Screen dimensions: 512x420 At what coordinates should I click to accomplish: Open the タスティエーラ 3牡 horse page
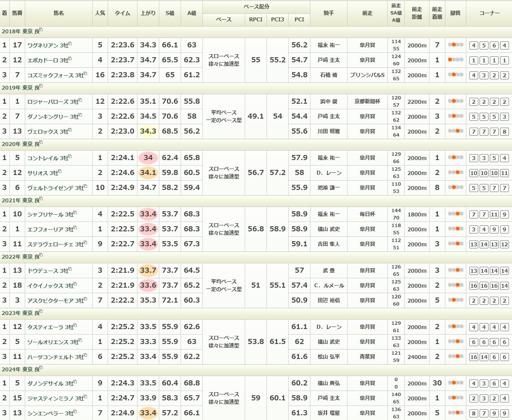point(50,327)
